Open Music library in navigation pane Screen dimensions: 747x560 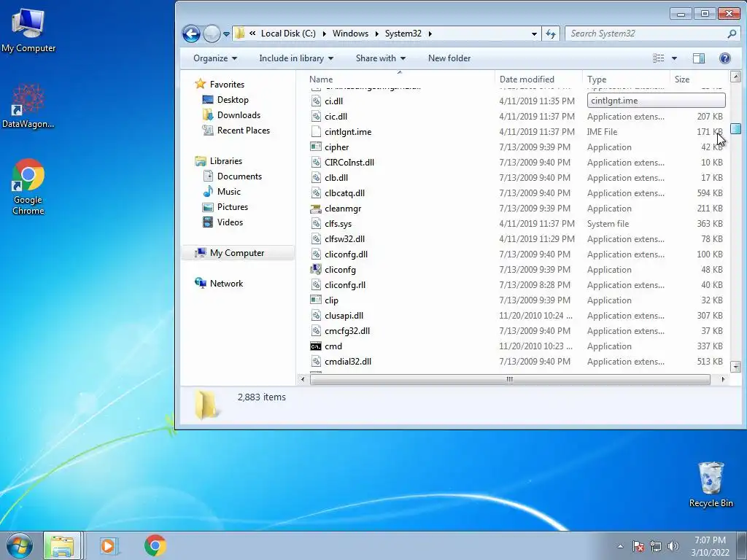228,192
